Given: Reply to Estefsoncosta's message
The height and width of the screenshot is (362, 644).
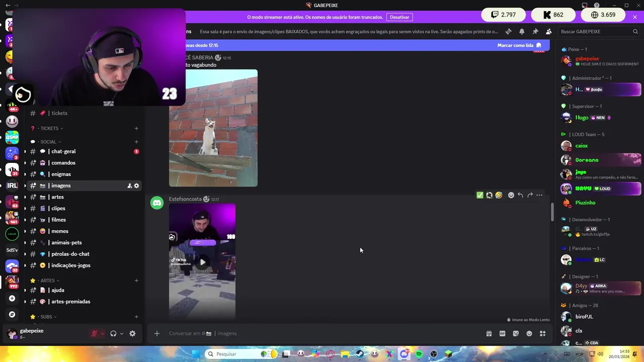Looking at the screenshot, I should point(520,195).
